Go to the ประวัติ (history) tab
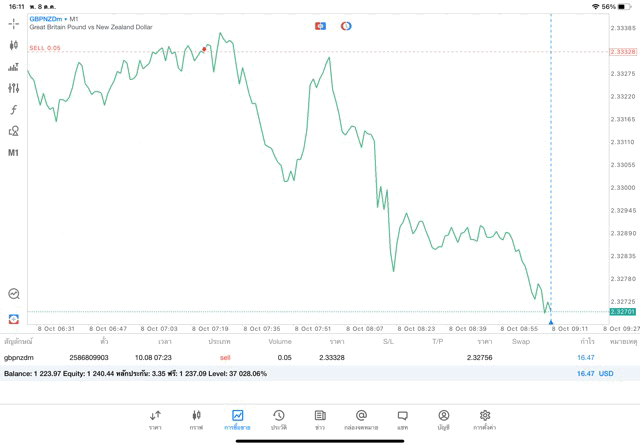Viewport: 640px width, 447px height. point(279,419)
